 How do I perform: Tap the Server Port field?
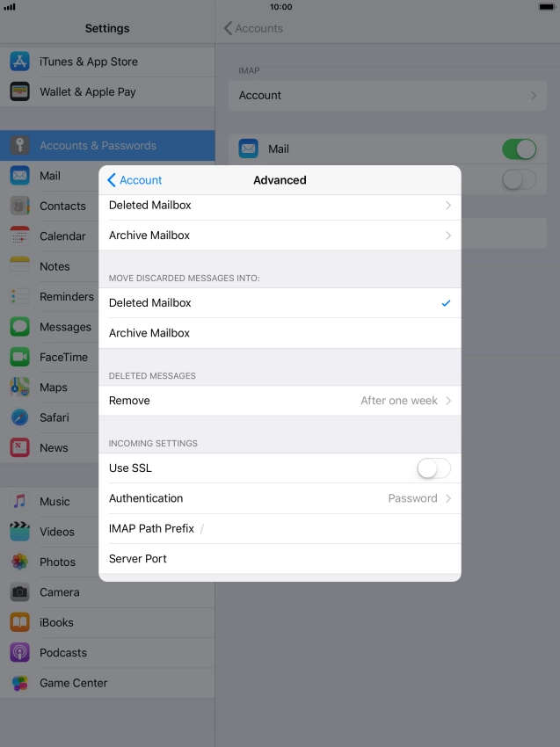[280, 559]
